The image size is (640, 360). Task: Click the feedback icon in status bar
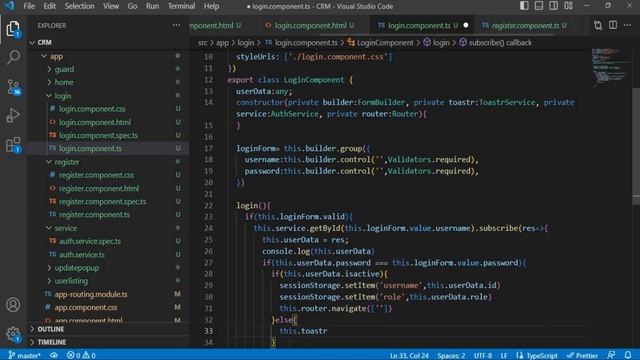click(x=611, y=355)
